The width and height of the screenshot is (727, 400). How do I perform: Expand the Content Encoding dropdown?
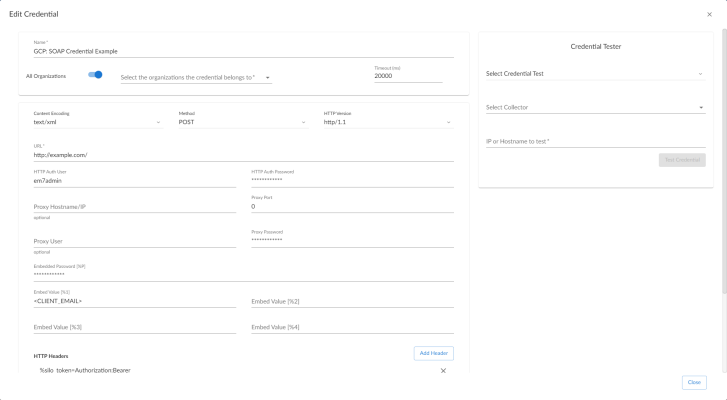point(96,123)
